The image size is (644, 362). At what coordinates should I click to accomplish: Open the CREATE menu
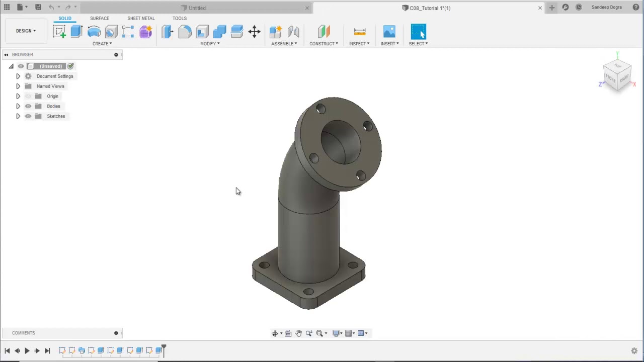(x=102, y=44)
